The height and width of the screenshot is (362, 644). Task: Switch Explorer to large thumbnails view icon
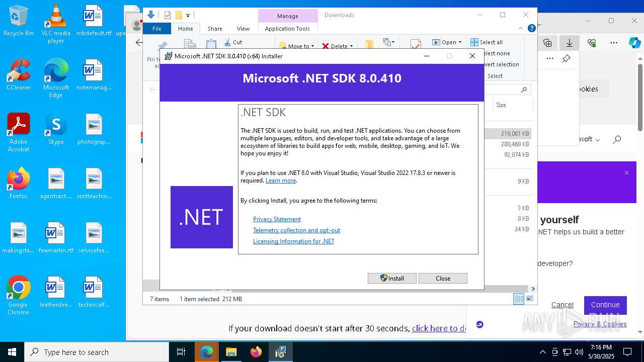(529, 299)
